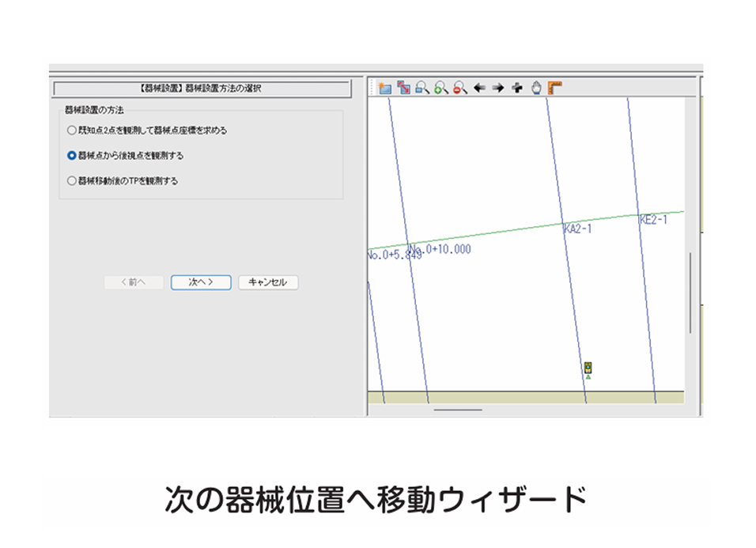The width and height of the screenshot is (756, 548).
Task: Click the zoom in magnifier icon
Action: (441, 88)
